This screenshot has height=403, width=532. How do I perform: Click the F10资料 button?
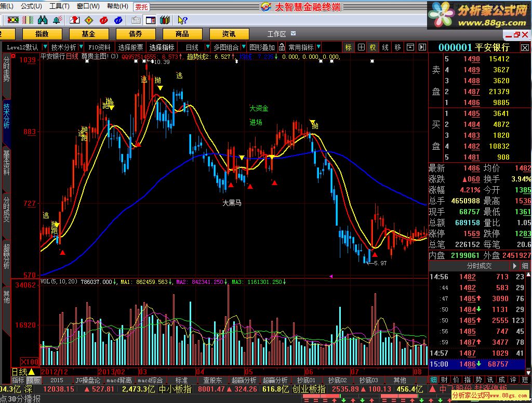[99, 47]
